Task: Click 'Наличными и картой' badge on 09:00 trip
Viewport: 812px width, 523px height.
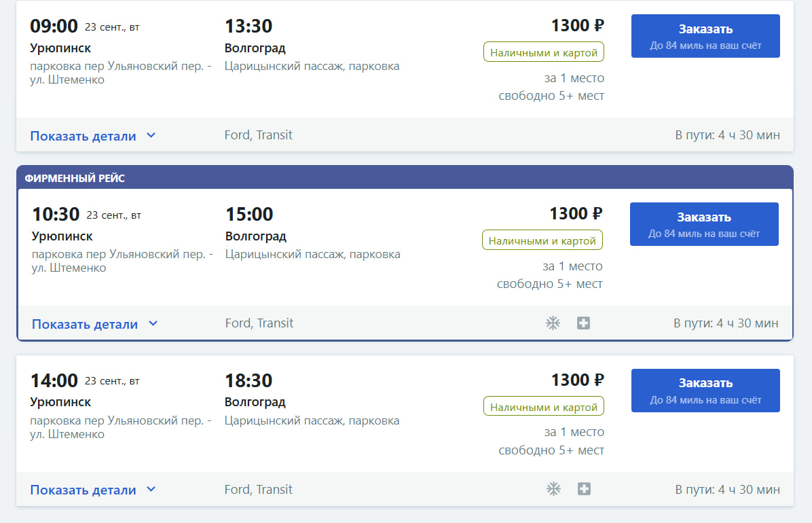Action: 544,52
